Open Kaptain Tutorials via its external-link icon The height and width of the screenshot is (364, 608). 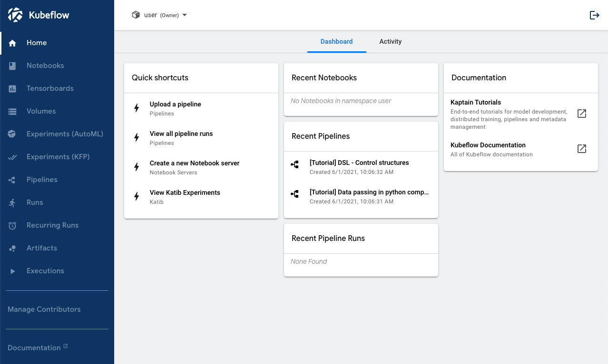582,114
